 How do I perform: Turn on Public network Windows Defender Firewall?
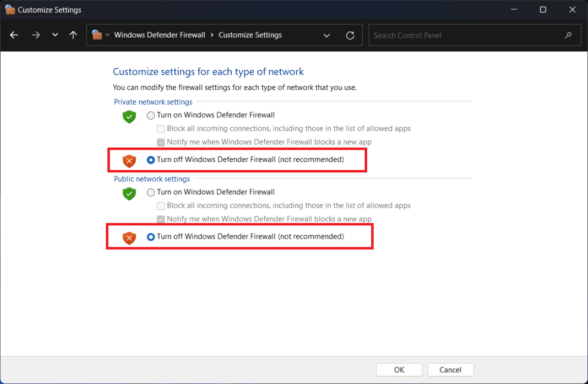pos(151,193)
